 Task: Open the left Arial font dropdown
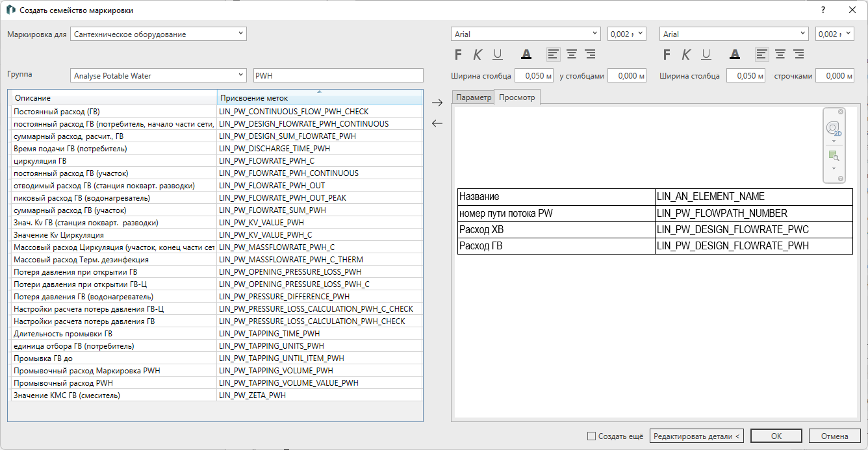pos(526,34)
